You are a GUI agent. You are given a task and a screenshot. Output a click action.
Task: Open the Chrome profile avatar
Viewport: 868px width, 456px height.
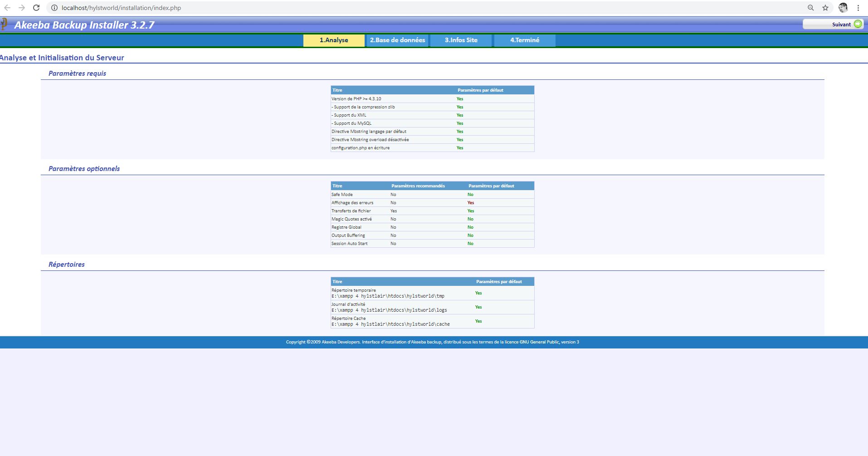click(843, 8)
